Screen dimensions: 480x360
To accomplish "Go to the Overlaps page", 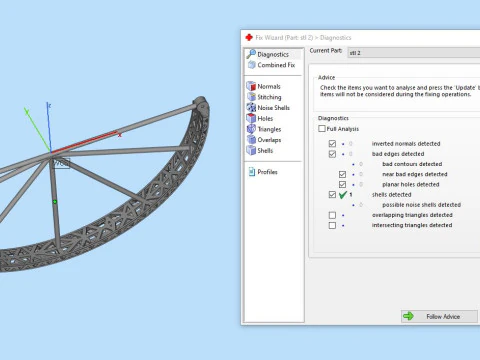I will coord(269,140).
